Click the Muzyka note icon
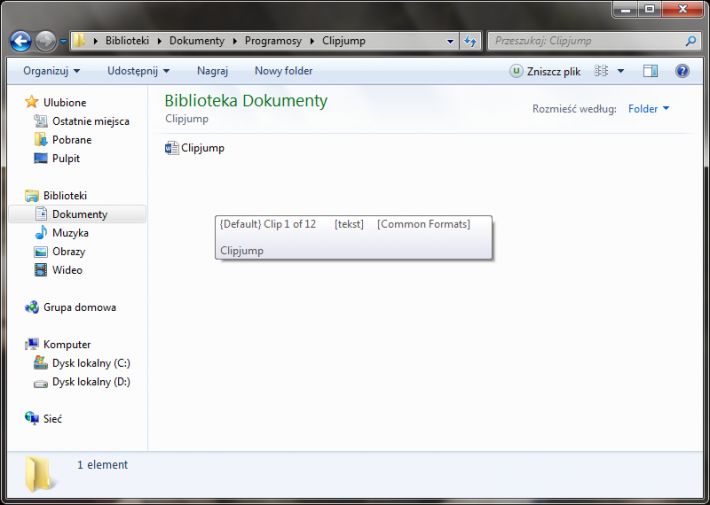This screenshot has width=710, height=505. click(x=41, y=232)
